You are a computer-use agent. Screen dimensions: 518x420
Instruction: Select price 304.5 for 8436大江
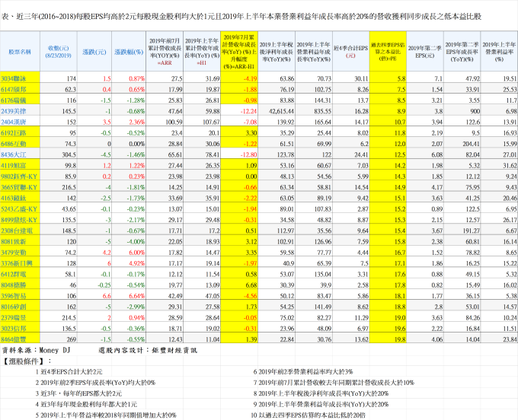pos(69,154)
